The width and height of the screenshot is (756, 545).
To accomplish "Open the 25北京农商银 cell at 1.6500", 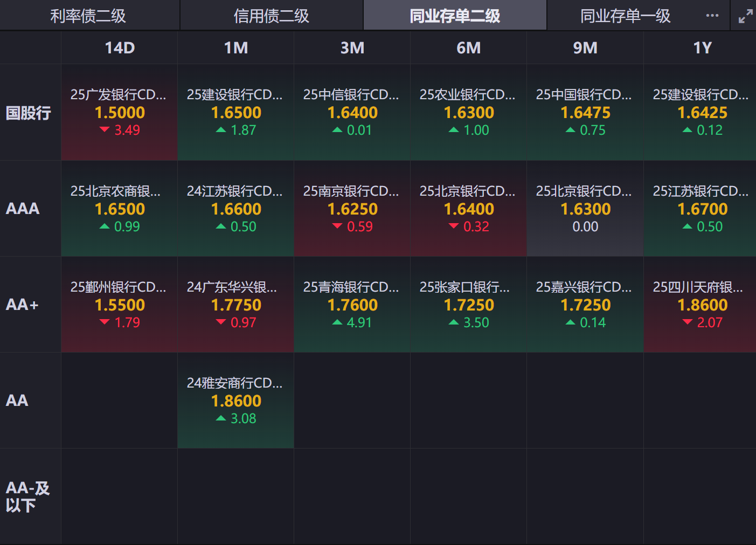I will [x=120, y=209].
